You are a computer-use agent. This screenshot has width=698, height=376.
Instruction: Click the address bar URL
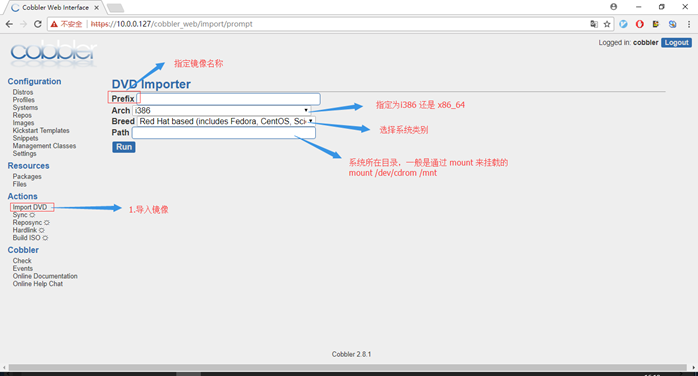pos(171,24)
